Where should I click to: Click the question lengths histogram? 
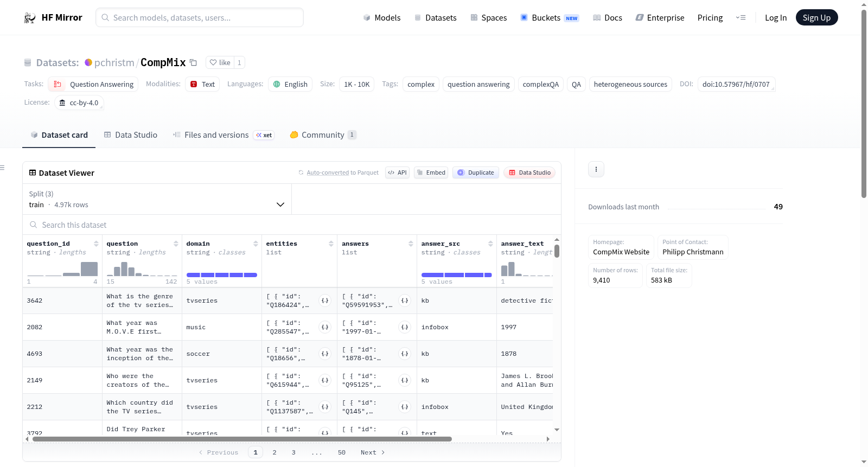142,269
